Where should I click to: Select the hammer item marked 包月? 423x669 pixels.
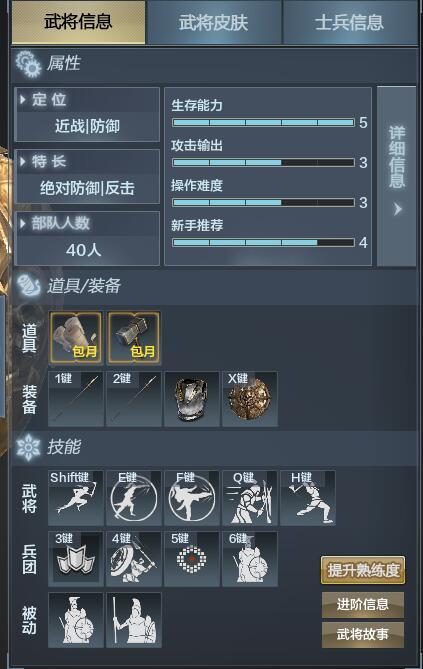tap(134, 338)
